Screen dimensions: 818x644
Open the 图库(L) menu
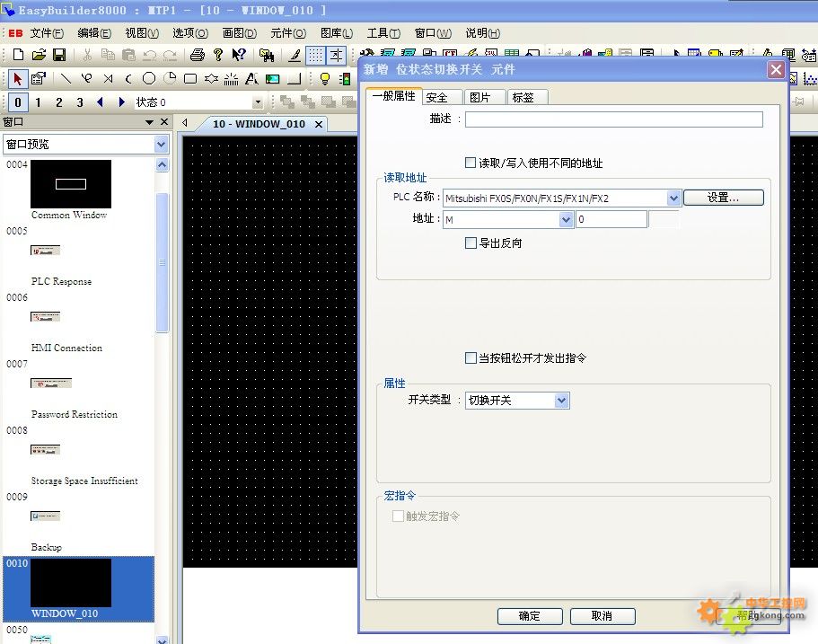coord(337,33)
